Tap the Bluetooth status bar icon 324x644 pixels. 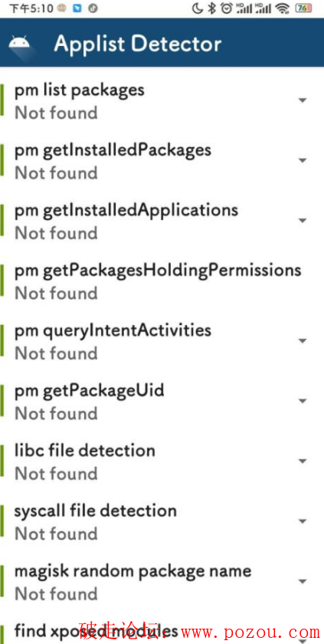[x=211, y=8]
